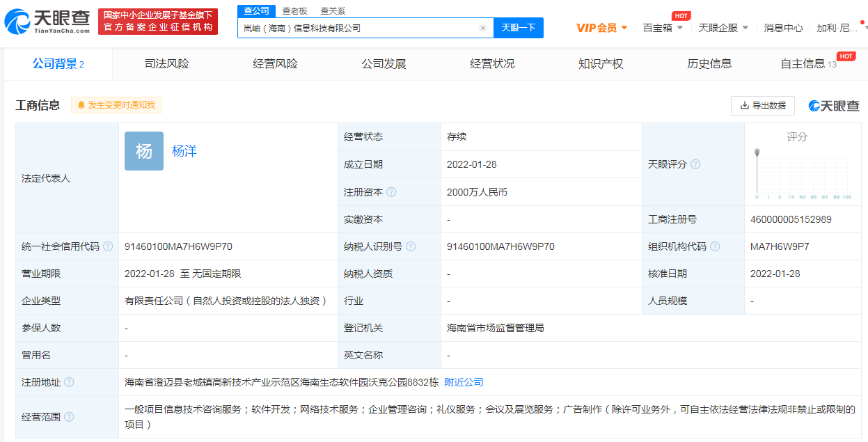Click the 组织机构代码 value MA7H6W9P7

tap(780, 246)
